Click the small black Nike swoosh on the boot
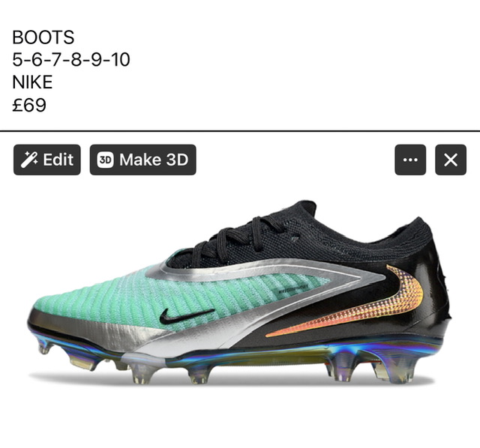The width and height of the screenshot is (480, 448). pyautogui.click(x=185, y=316)
